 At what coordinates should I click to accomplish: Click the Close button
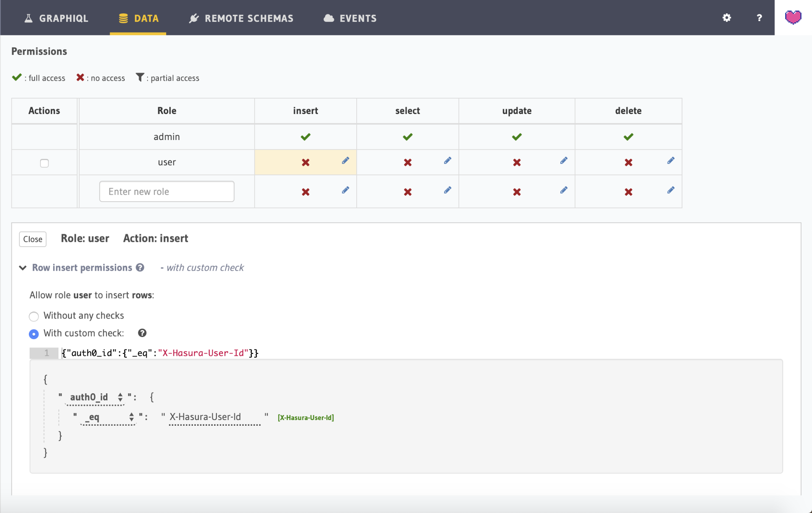pyautogui.click(x=33, y=239)
